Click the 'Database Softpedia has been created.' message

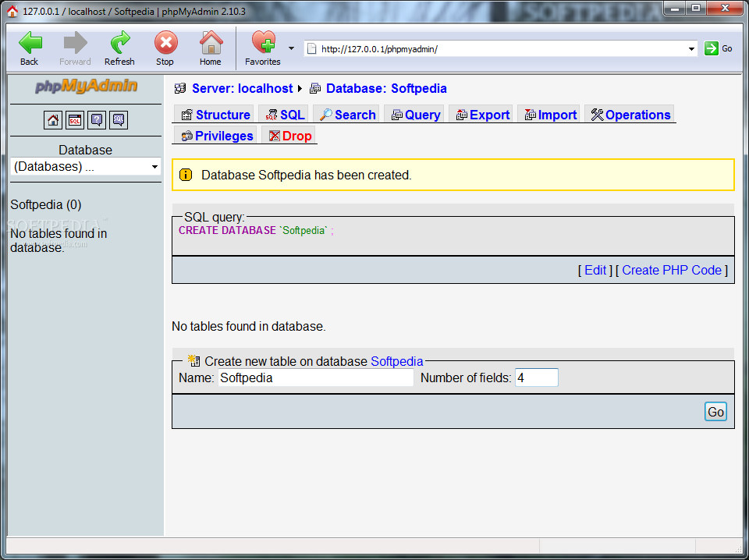click(306, 175)
